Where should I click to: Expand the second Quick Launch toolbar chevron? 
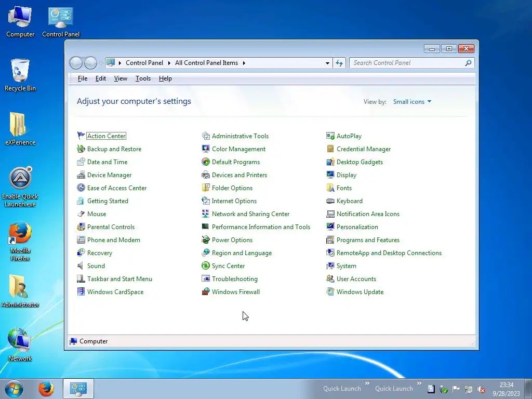[x=419, y=383]
